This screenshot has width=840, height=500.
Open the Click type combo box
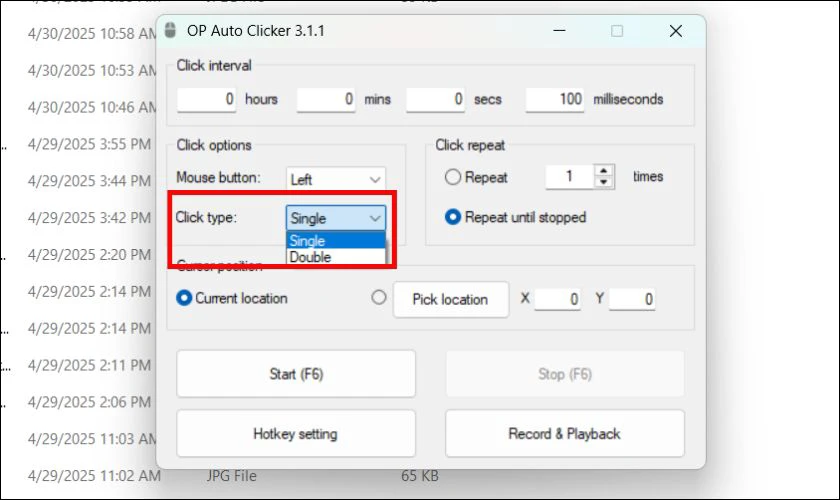pyautogui.click(x=336, y=218)
